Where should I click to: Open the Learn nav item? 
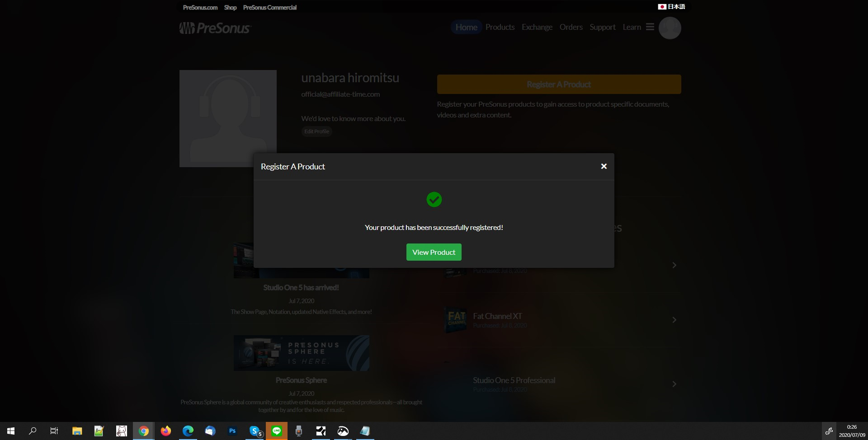pyautogui.click(x=632, y=27)
